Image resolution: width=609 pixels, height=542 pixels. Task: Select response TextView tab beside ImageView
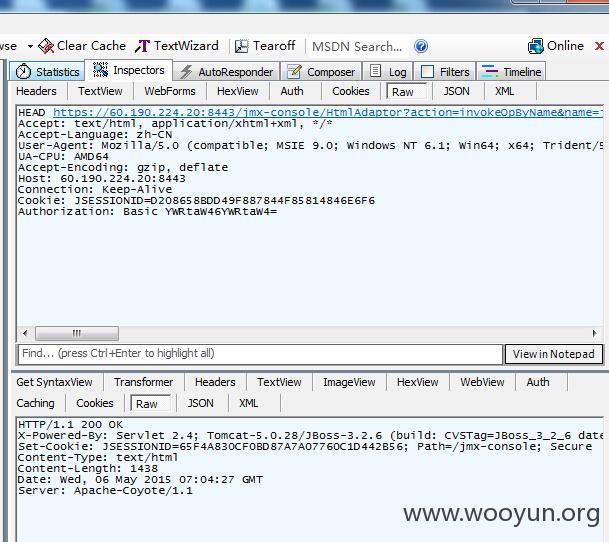(x=279, y=382)
